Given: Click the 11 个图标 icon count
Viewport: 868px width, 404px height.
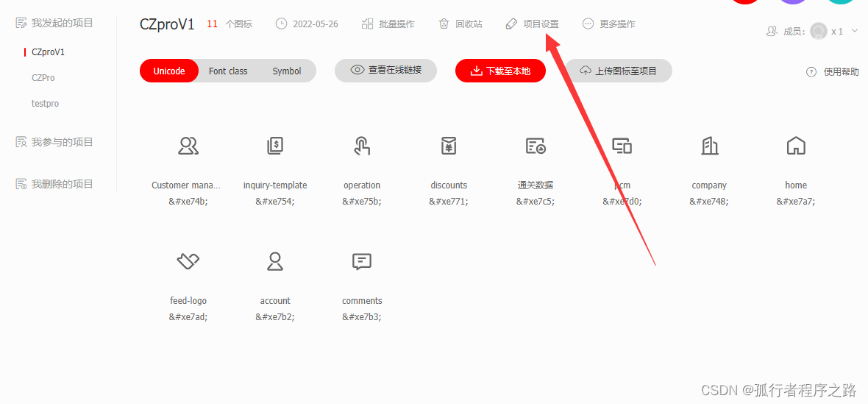Looking at the screenshot, I should (230, 24).
